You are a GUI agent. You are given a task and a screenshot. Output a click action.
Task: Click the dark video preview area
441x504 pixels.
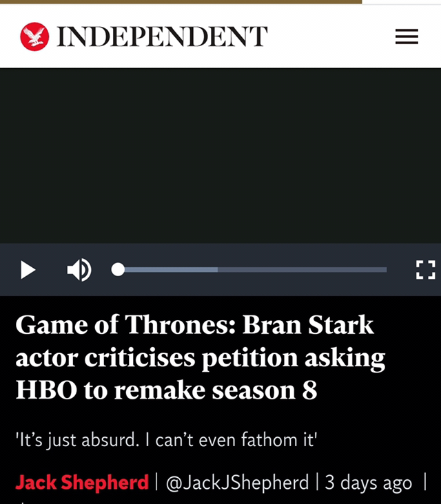(x=220, y=155)
